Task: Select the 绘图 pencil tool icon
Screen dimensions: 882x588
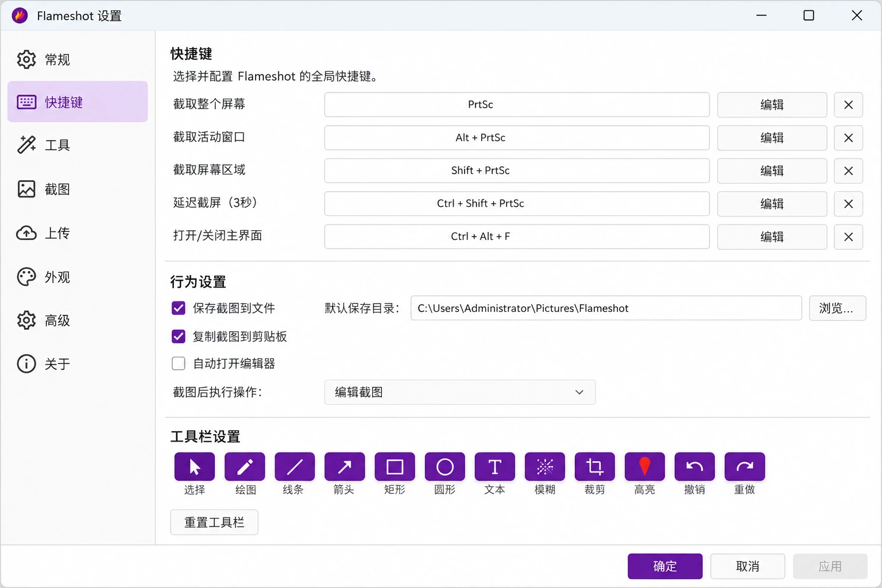Action: (245, 466)
